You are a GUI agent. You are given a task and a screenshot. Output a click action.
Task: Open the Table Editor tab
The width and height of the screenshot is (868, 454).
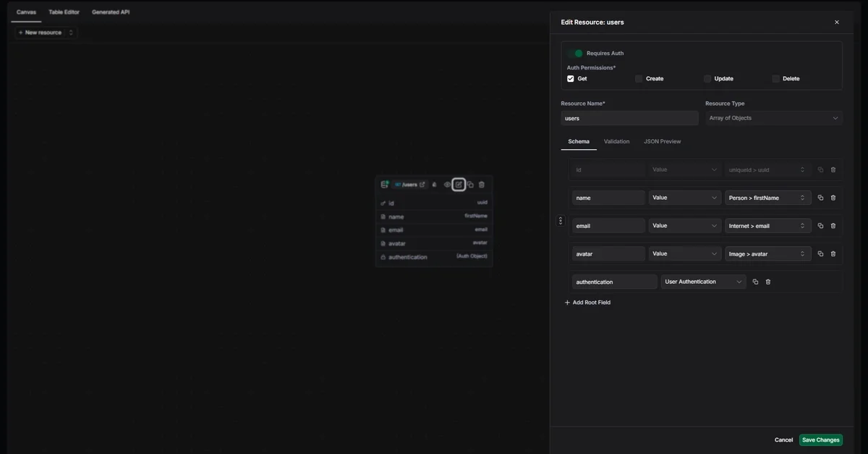click(64, 12)
